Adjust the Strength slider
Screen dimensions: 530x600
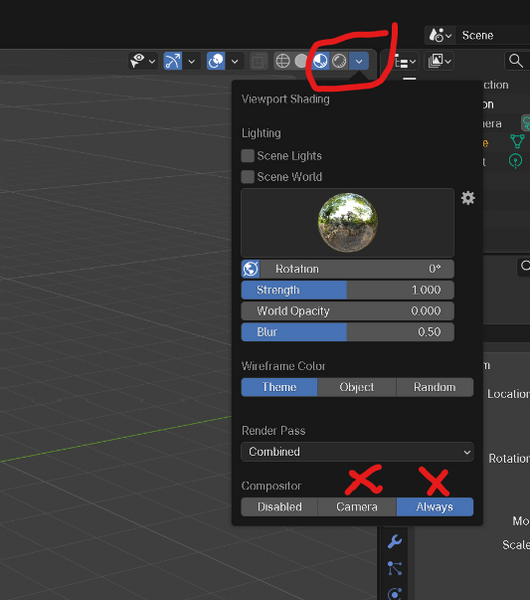347,290
